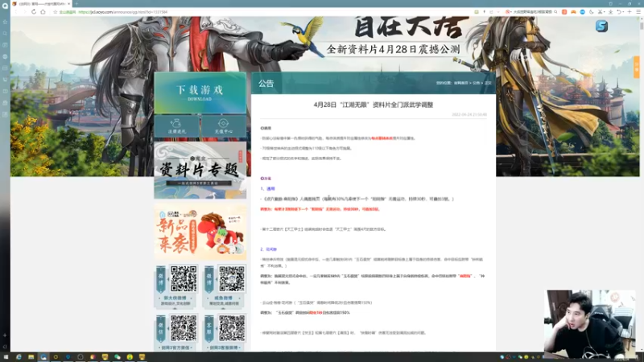The height and width of the screenshot is (362, 644).
Task: Open the 资料片专题 banner
Action: click(x=200, y=171)
